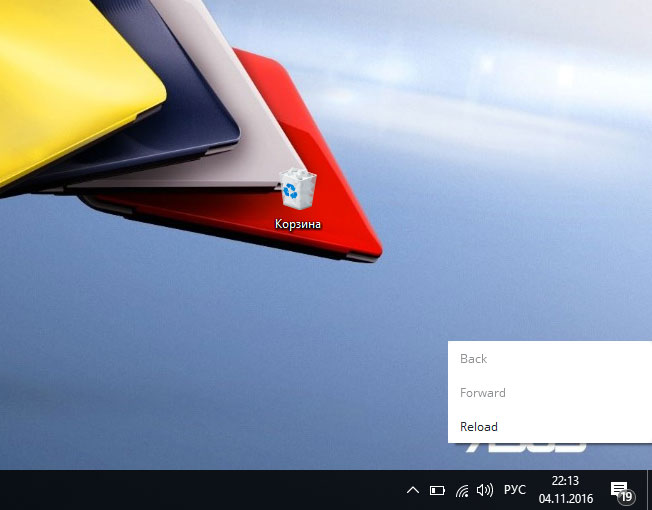Choose Forward in the context menu
Image resolution: width=652 pixels, height=510 pixels.
pyautogui.click(x=550, y=393)
